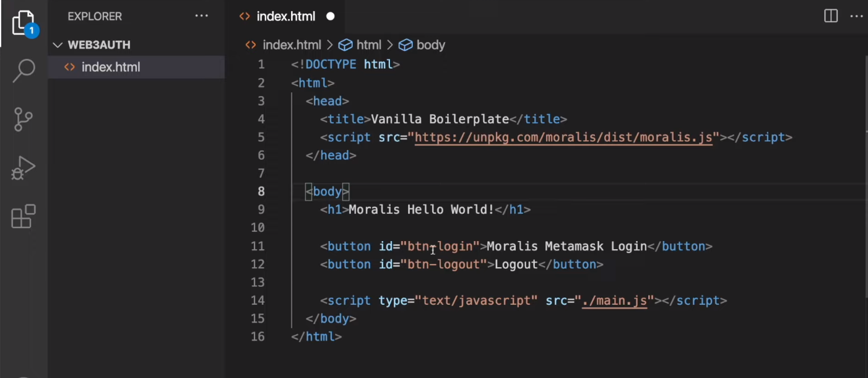This screenshot has width=868, height=378.
Task: Click the "btn-logout" id attribute value
Action: (444, 264)
